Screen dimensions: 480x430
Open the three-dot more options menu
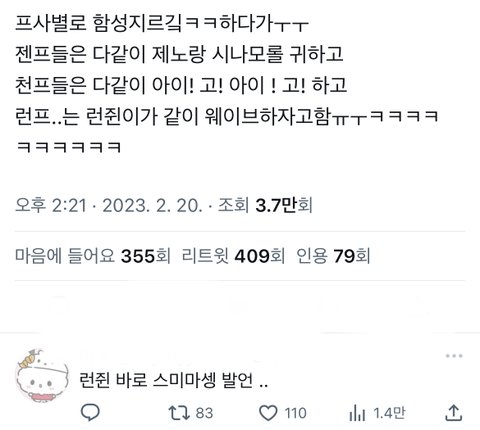pyautogui.click(x=454, y=356)
